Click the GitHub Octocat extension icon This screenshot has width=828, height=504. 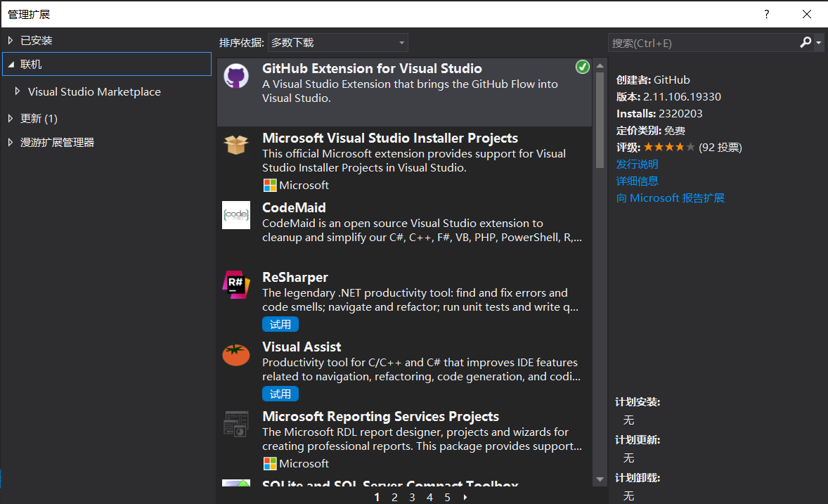[x=236, y=77]
